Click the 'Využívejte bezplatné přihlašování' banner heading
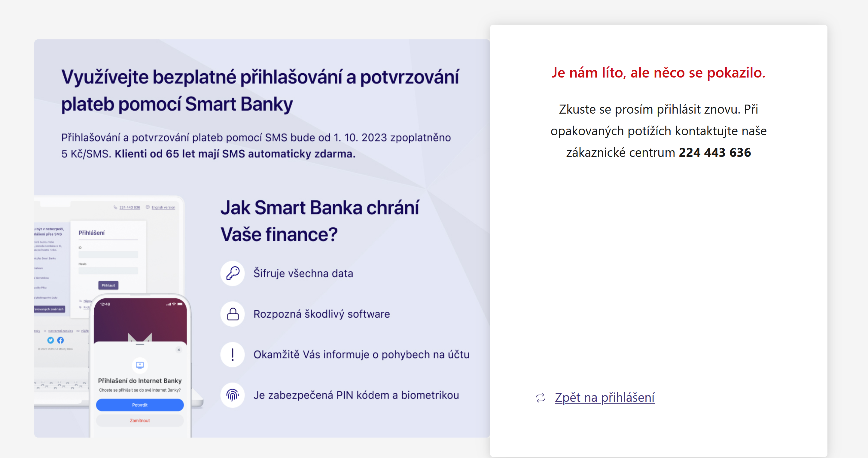The height and width of the screenshot is (458, 868). coord(260,90)
